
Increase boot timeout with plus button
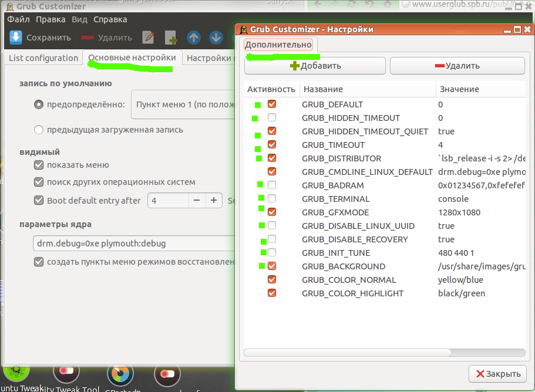coord(214,201)
